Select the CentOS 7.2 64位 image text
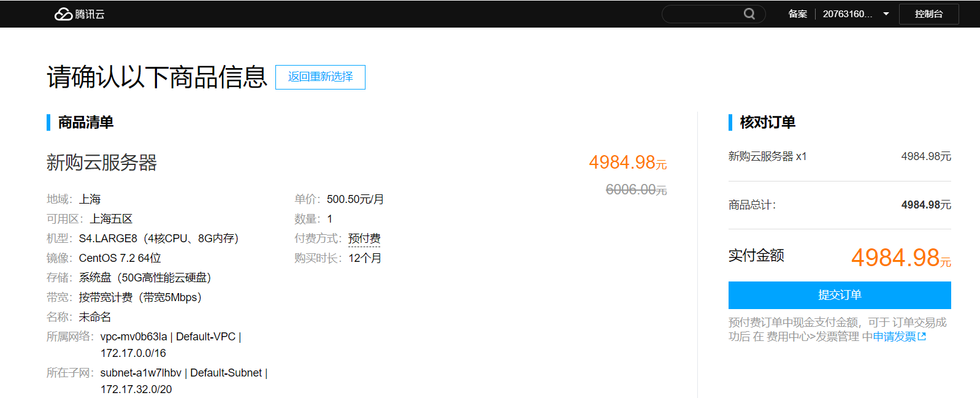This screenshot has width=980, height=398. 120,258
